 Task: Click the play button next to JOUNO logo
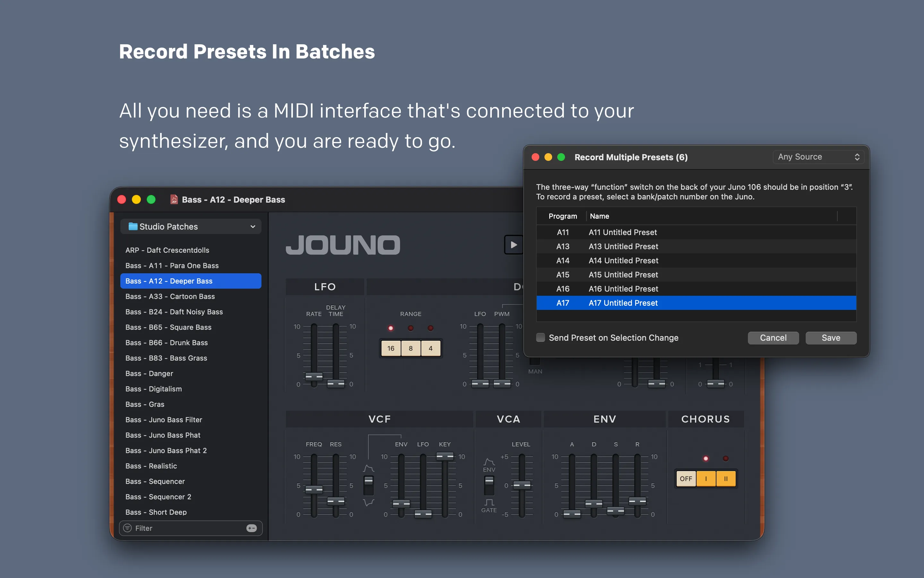coord(514,245)
